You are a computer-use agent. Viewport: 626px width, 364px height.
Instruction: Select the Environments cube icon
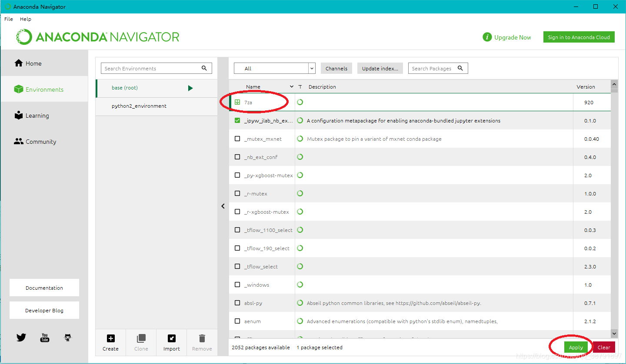tap(18, 89)
